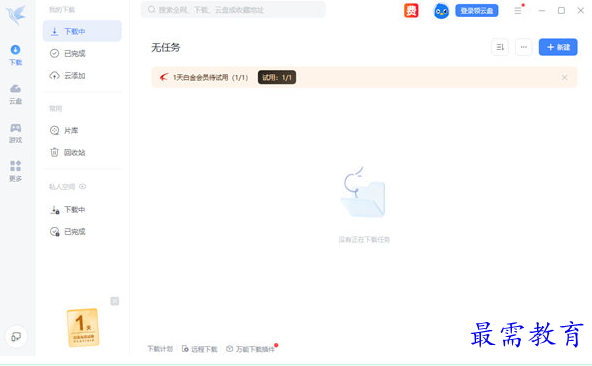
Task: Click the sort tasks icon button
Action: (500, 47)
